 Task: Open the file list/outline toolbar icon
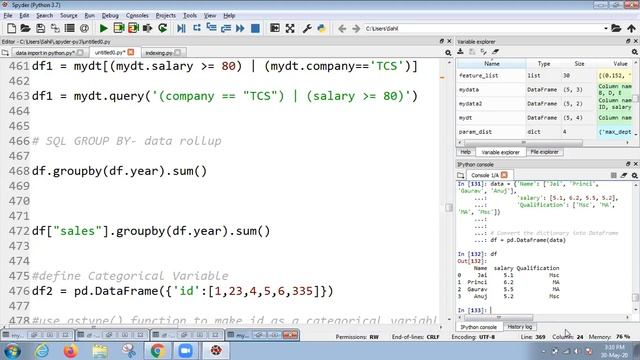pyautogui.click(x=69, y=28)
